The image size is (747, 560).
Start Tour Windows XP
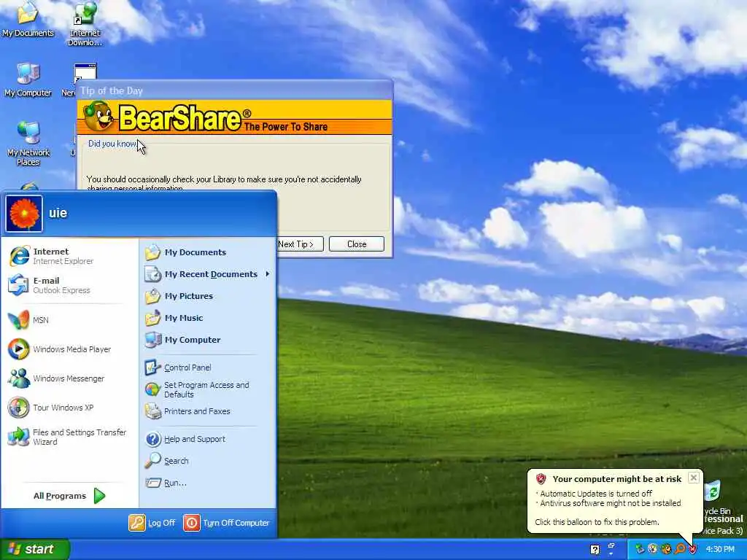click(69, 408)
